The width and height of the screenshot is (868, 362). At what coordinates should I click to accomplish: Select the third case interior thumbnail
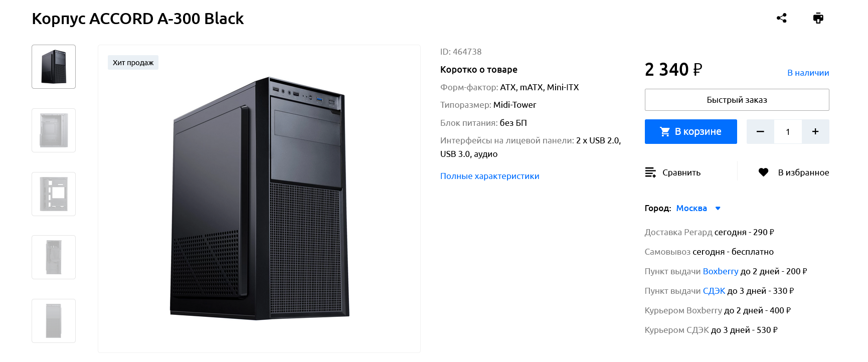coord(54,194)
